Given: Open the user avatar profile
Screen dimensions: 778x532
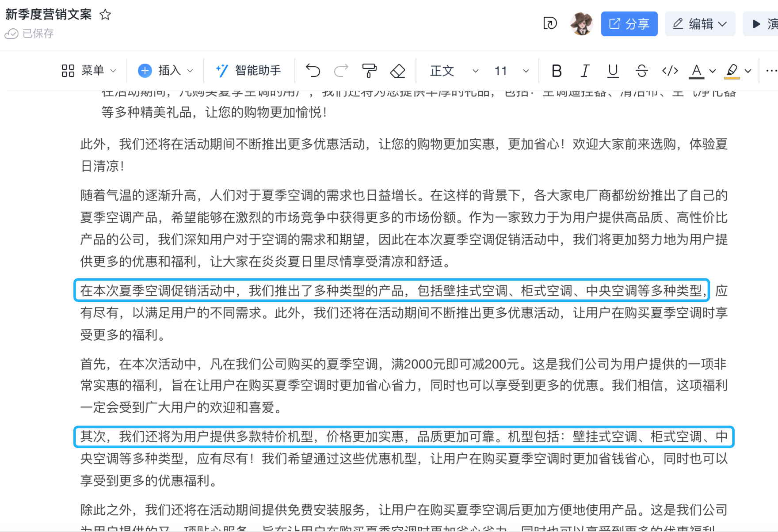Looking at the screenshot, I should point(581,23).
